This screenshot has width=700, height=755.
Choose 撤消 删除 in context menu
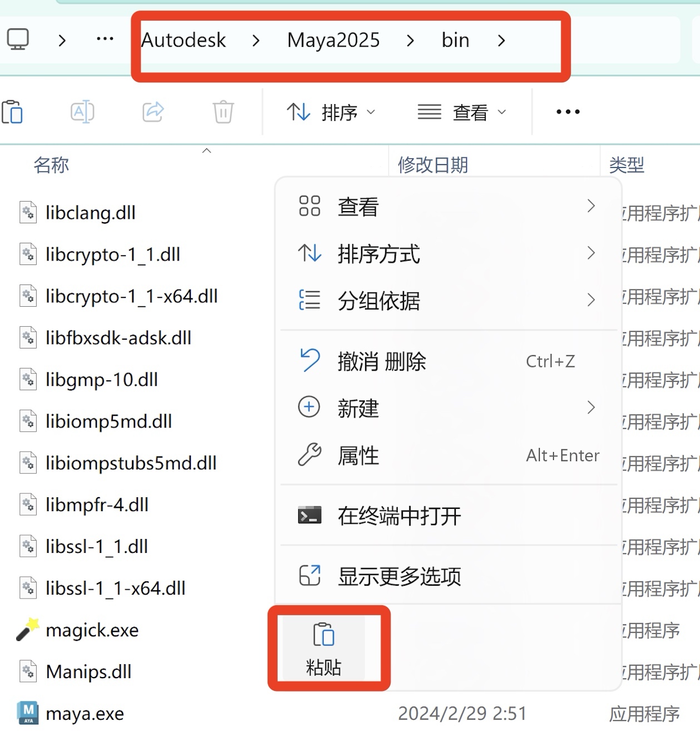pos(448,361)
